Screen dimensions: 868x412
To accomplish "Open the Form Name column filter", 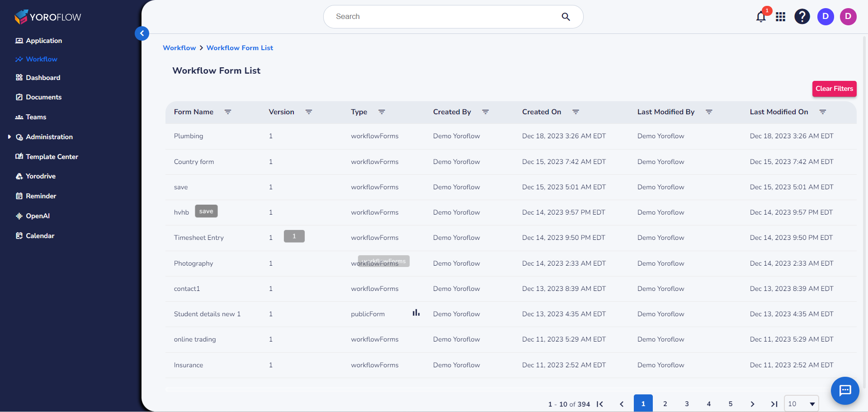I will click(x=228, y=112).
